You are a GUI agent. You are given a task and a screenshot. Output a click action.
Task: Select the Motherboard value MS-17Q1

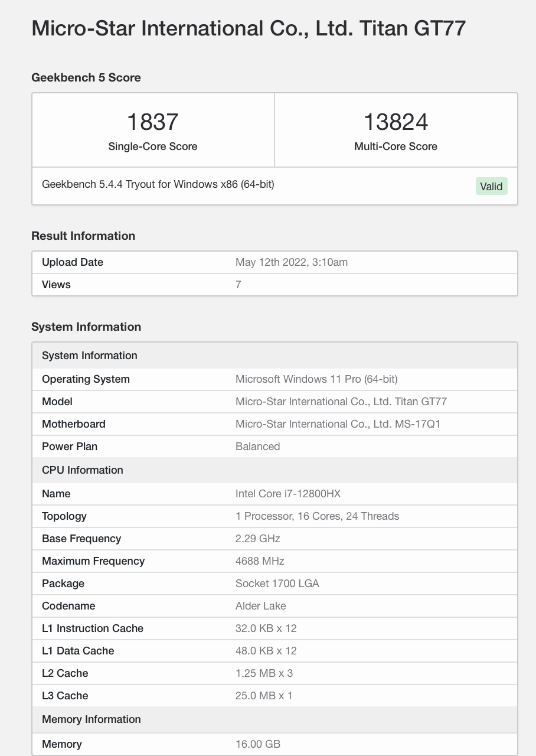[x=338, y=424]
